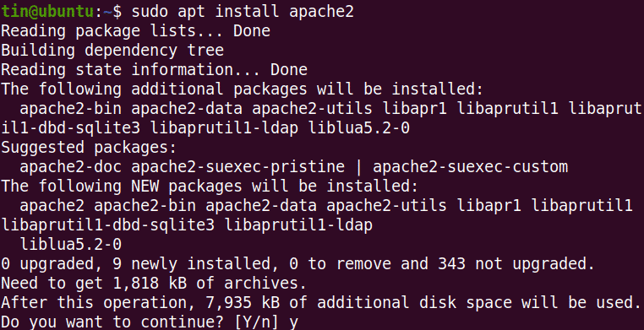
Task: Click the 'apache2-doc' package name
Action: click(70, 167)
